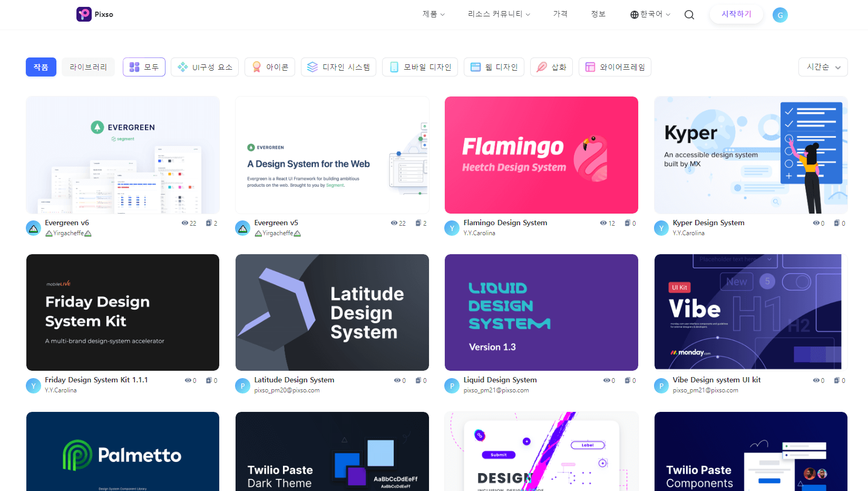This screenshot has height=491, width=868.
Task: Click view count eye icon for Friday Design System Kit
Action: coord(188,380)
